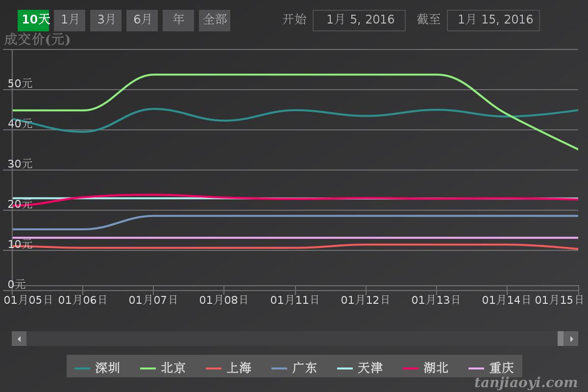
Task: Grab the scrollbar thumb handle
Action: tap(561, 339)
